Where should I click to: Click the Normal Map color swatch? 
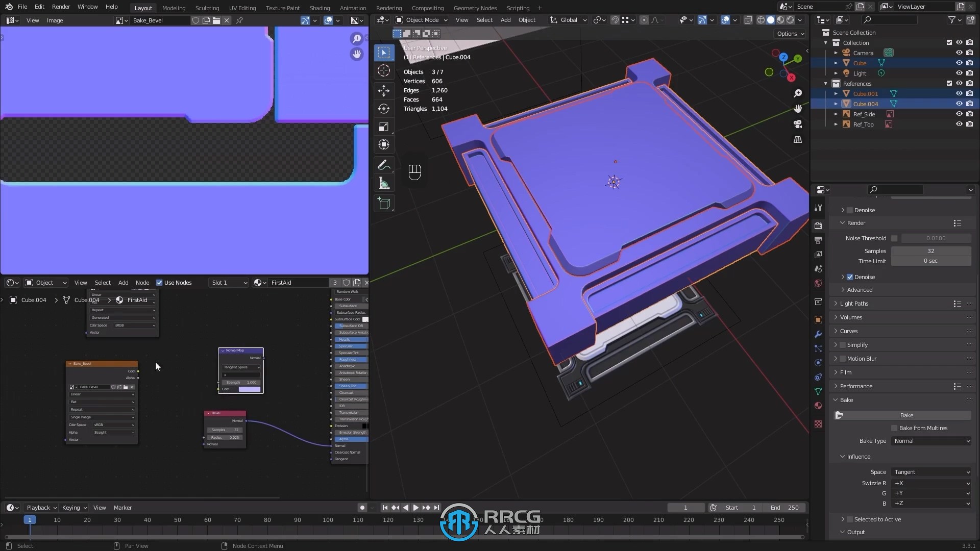point(250,389)
